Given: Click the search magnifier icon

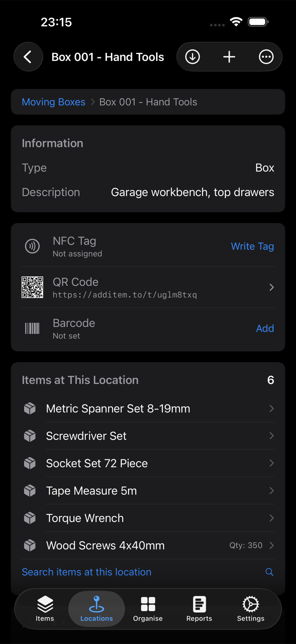Looking at the screenshot, I should [269, 572].
